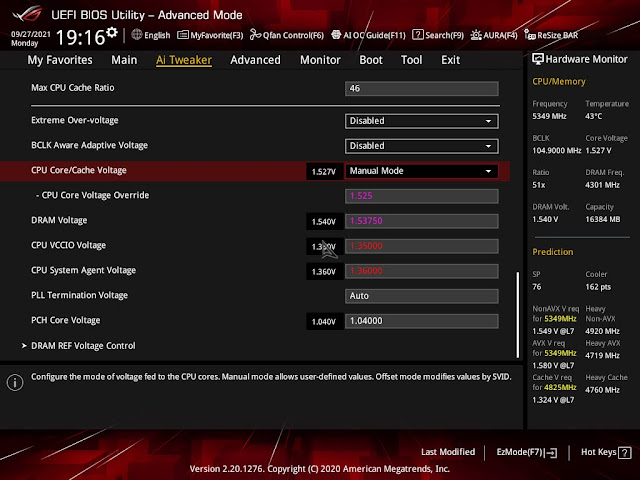Select the PLL Termination Voltage label
This screenshot has width=640, height=480.
(x=79, y=295)
